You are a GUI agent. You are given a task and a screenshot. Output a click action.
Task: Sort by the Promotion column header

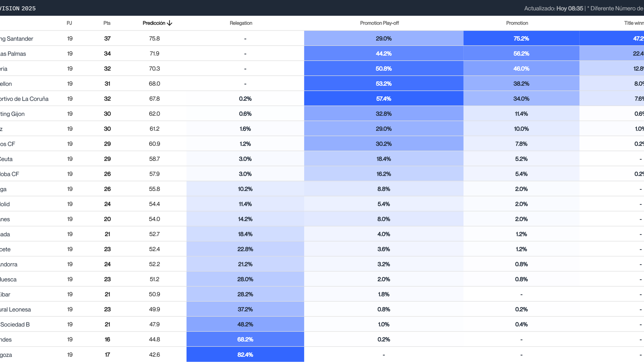[517, 23]
